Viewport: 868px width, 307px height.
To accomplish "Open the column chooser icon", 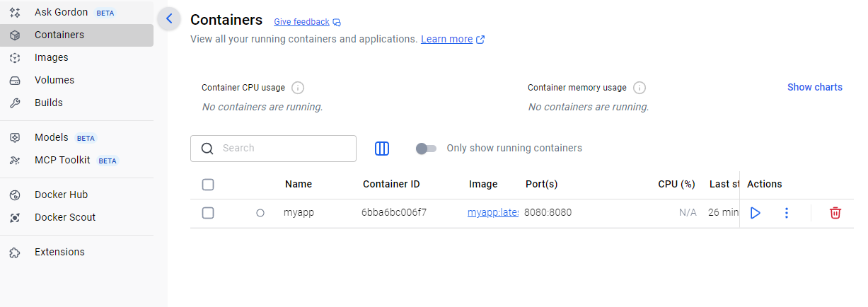I will [x=382, y=149].
